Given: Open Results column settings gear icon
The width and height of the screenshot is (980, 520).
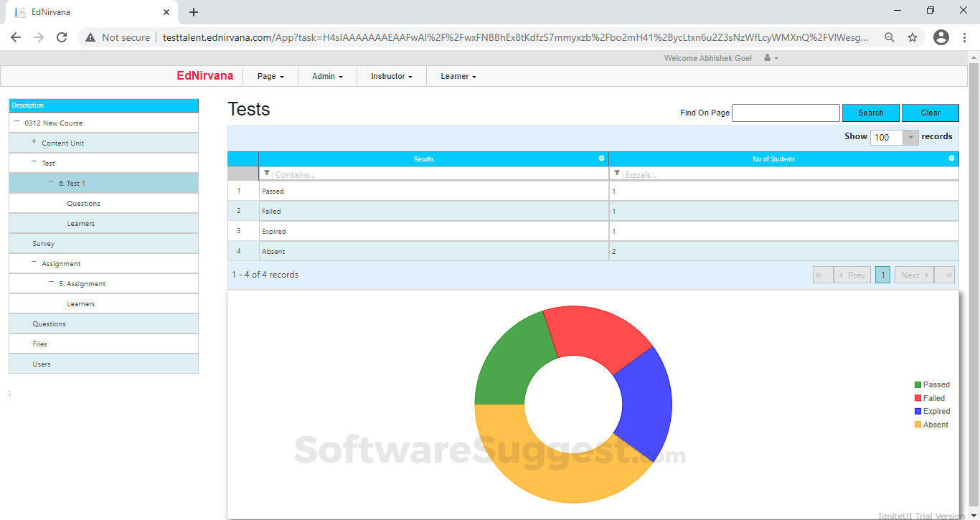Looking at the screenshot, I should tap(601, 159).
